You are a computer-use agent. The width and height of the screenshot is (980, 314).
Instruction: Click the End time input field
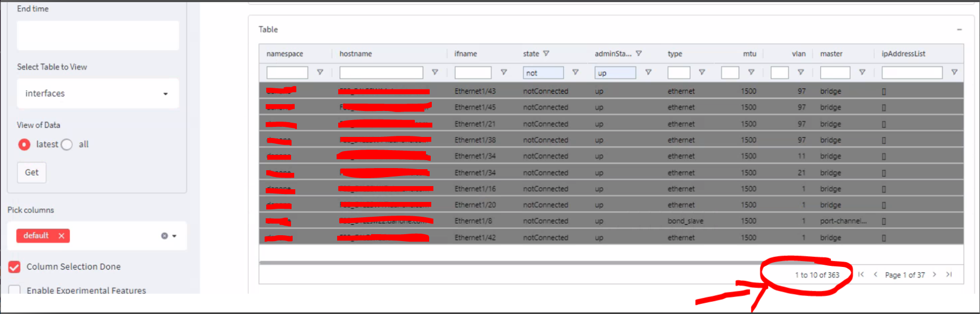pos(98,35)
